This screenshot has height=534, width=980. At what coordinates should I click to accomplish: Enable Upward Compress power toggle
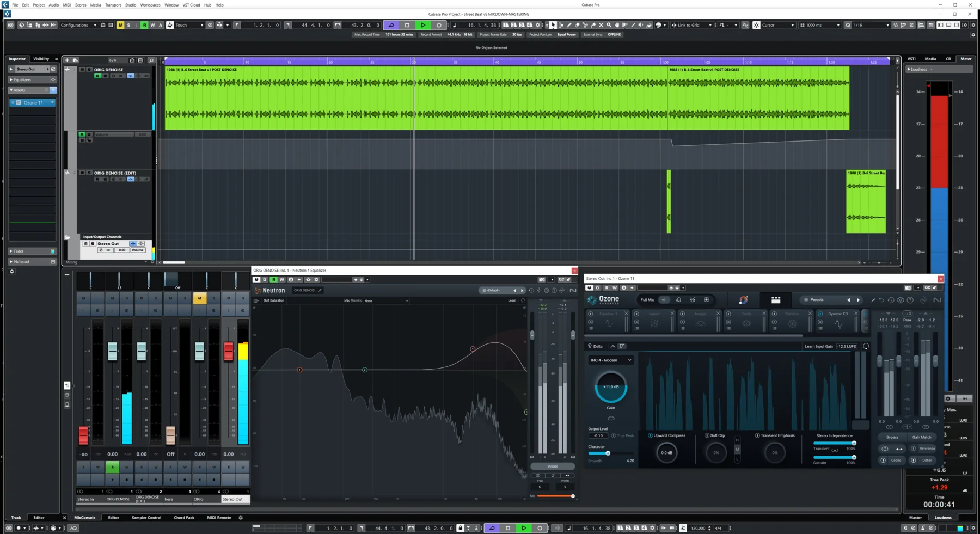pyautogui.click(x=650, y=435)
